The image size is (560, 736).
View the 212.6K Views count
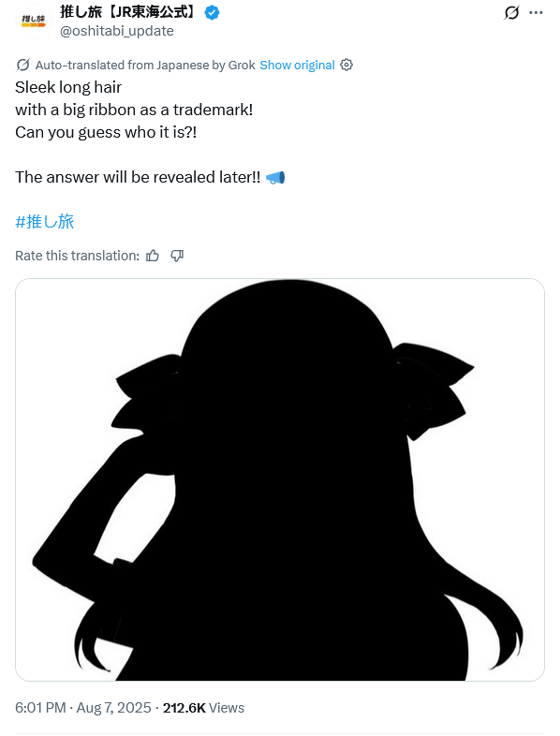coord(203,707)
